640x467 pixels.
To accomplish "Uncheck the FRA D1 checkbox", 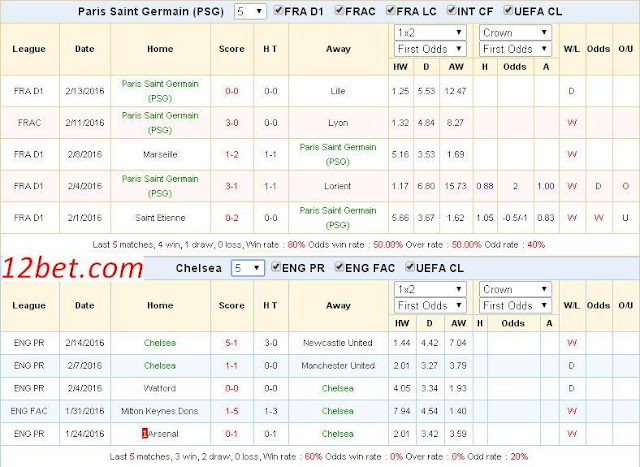I will coord(278,10).
